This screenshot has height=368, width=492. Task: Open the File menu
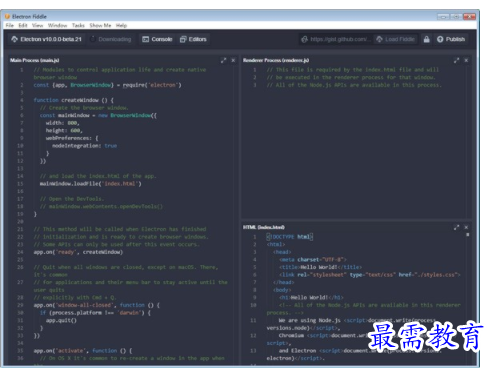click(x=10, y=25)
